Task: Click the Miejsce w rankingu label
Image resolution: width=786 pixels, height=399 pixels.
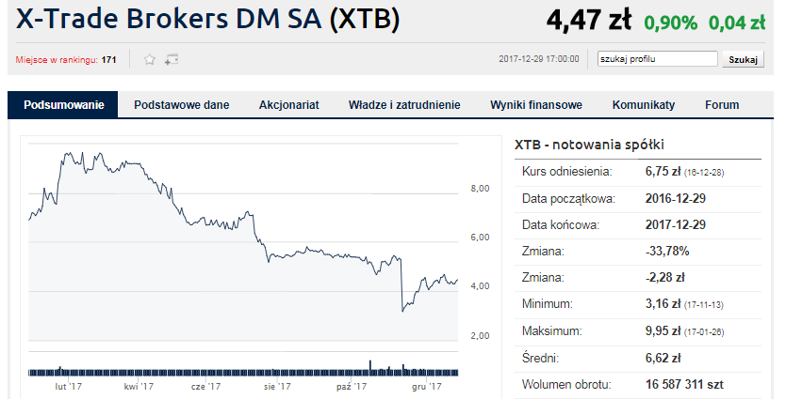Action: click(56, 60)
